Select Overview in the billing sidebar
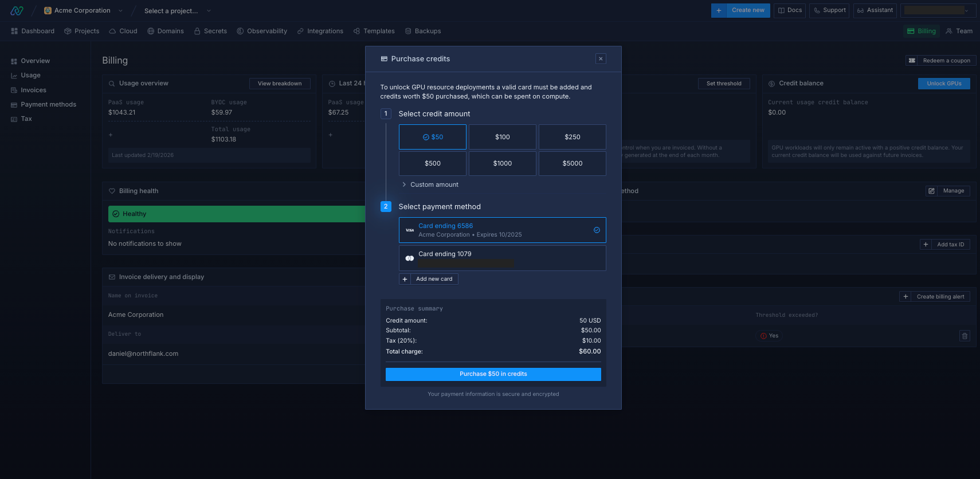This screenshot has height=479, width=980. pyautogui.click(x=30, y=61)
